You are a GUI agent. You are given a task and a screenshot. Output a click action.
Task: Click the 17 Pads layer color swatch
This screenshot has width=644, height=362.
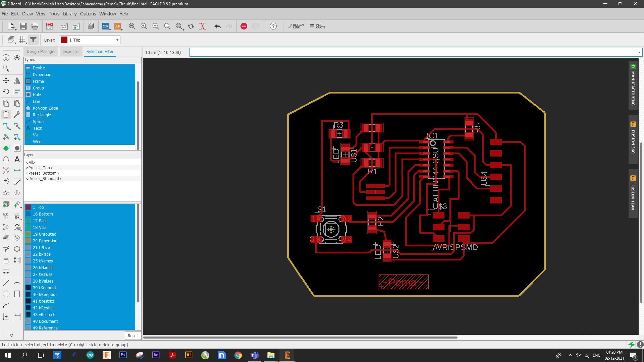pos(28,221)
